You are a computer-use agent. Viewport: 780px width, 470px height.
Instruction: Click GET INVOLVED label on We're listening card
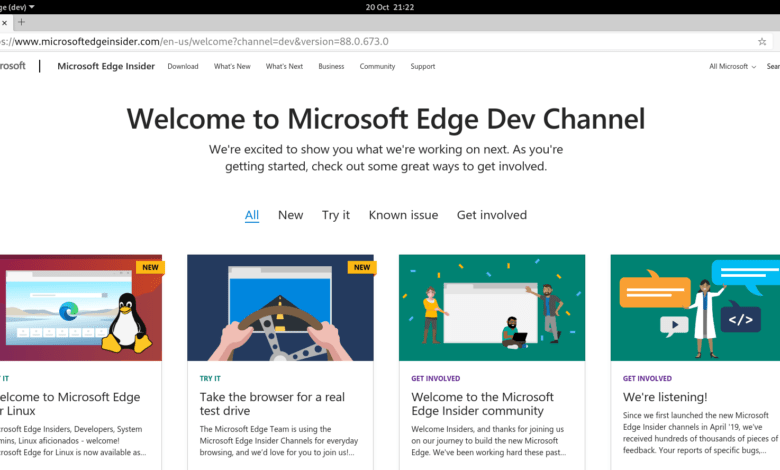point(647,378)
